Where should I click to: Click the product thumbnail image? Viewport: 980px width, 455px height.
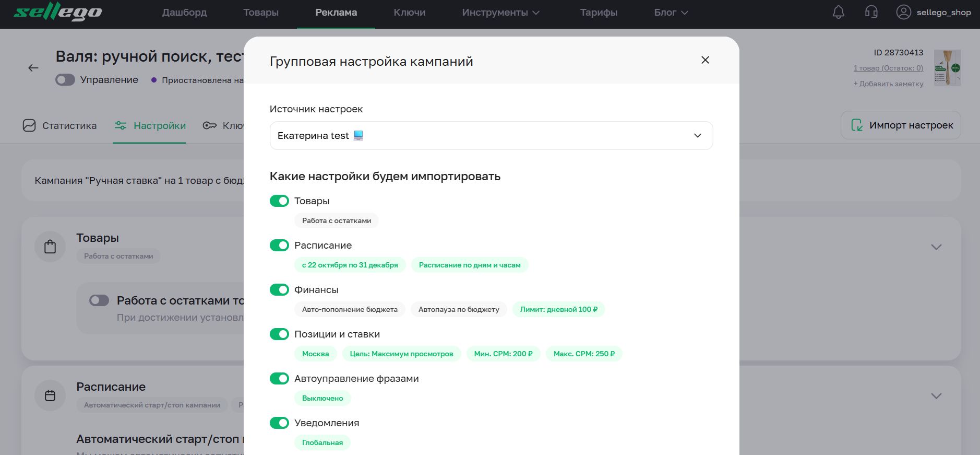coord(947,68)
